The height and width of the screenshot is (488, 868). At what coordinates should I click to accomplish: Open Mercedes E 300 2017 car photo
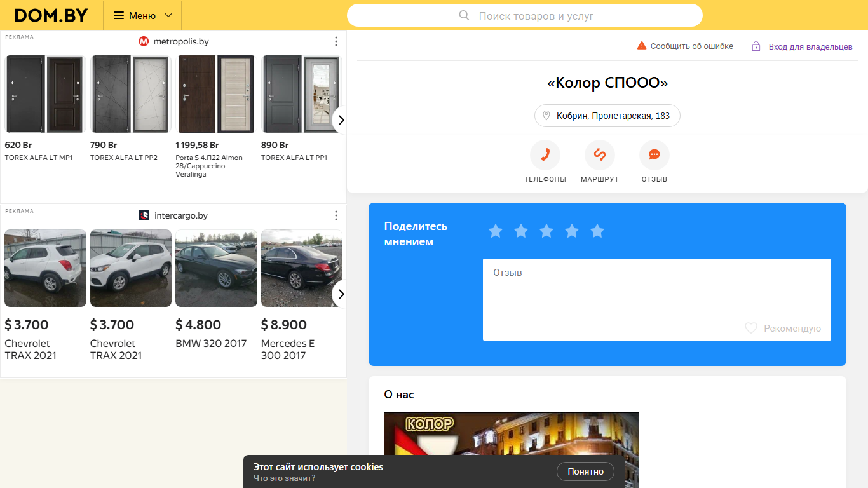(x=301, y=268)
